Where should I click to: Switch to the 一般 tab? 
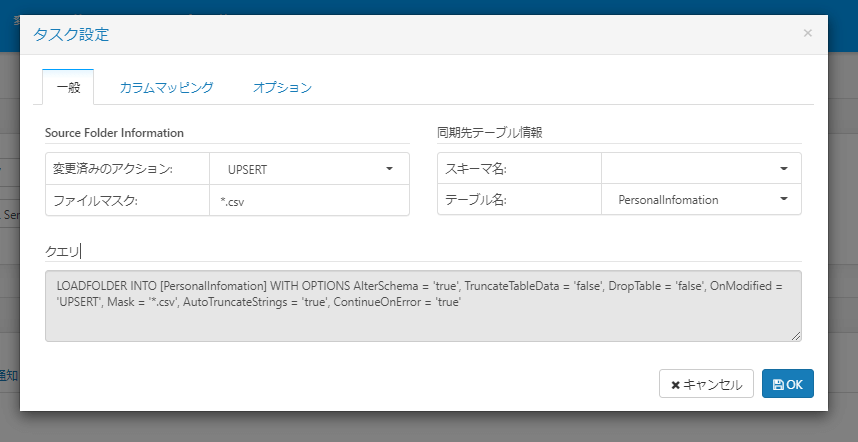(68, 88)
